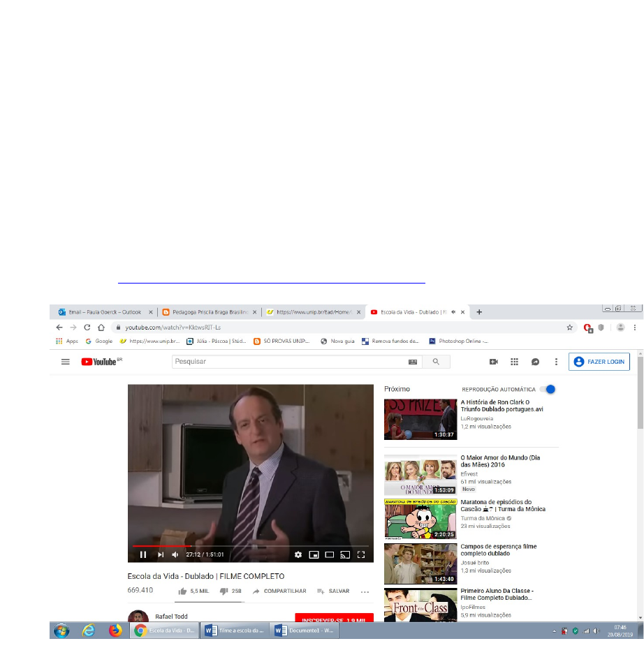Open O Maior Amor do Mundo video title
This screenshot has height=662, width=644.
coord(500,461)
